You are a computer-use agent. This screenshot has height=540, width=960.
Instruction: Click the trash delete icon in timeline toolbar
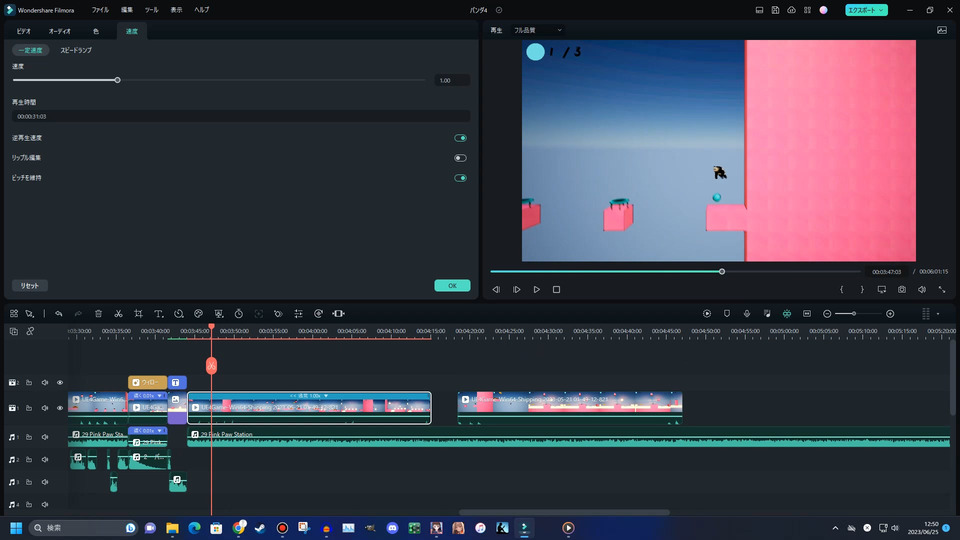98,313
